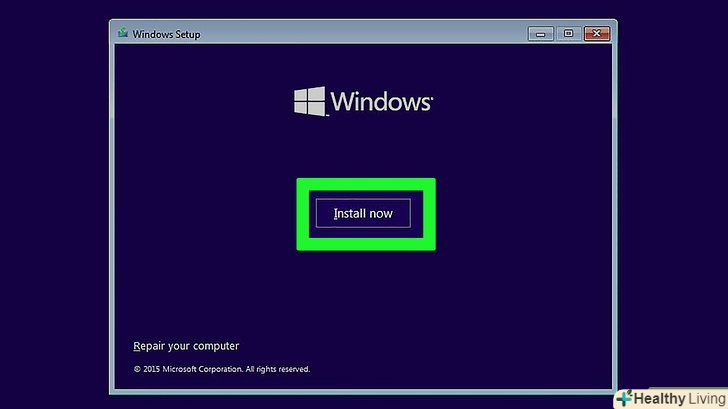Click the Install now button

363,214
